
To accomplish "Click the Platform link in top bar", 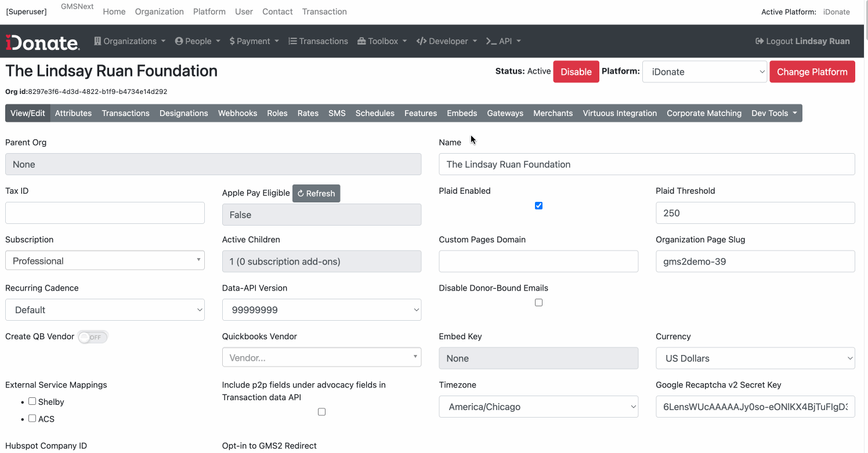I will tap(209, 12).
